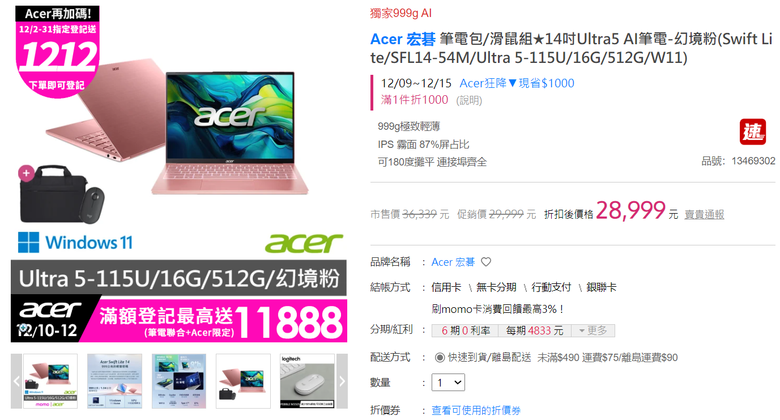
Task: Click the Acer 宏碁 brand name link
Action: [x=453, y=262]
